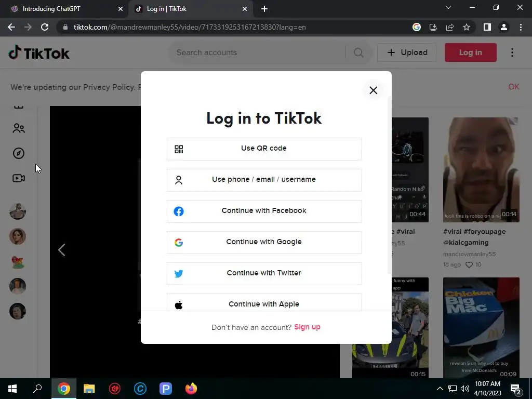532x399 pixels.
Task: Open the Chrome profile icon
Action: (x=504, y=27)
